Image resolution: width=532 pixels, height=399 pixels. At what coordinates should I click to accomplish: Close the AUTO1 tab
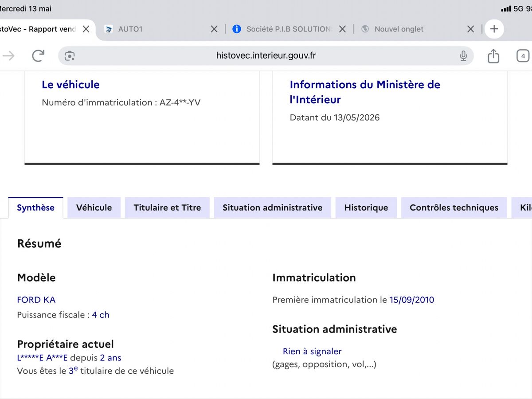coord(214,29)
